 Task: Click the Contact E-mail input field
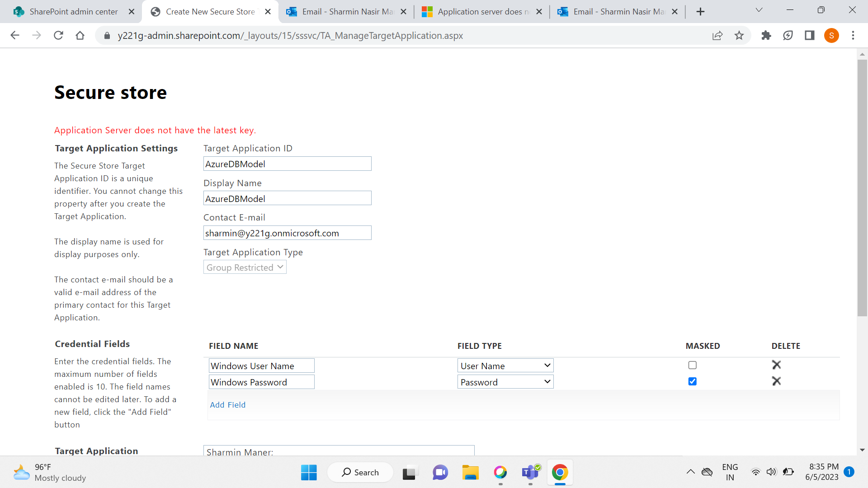287,233
